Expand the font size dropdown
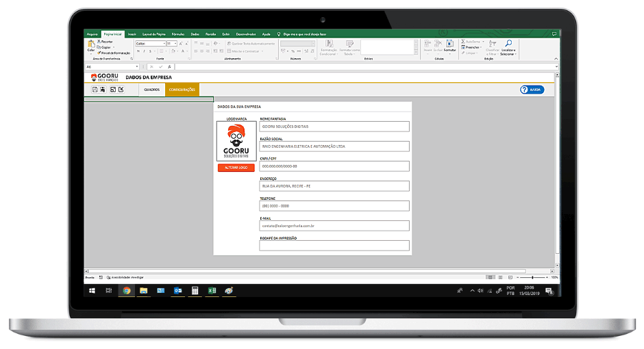This screenshot has width=644, height=349. [176, 43]
